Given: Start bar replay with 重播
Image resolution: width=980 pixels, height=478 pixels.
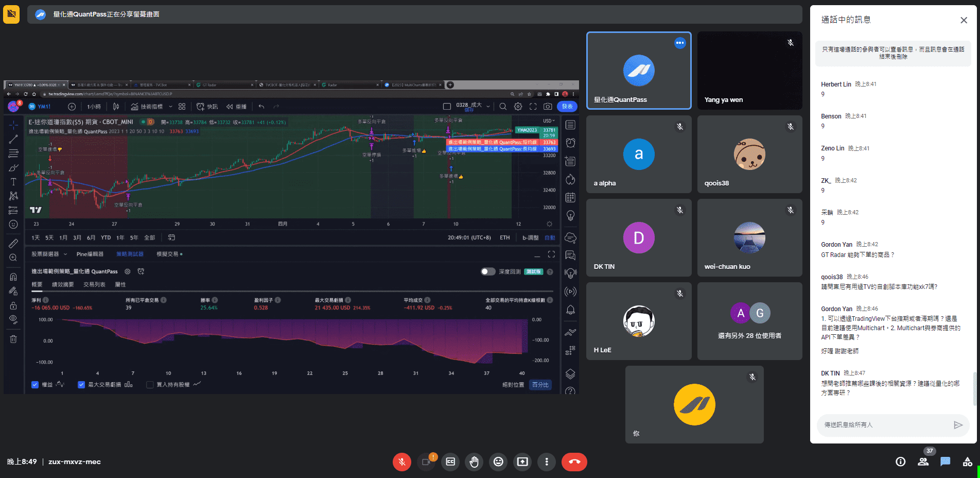Looking at the screenshot, I should (x=236, y=107).
